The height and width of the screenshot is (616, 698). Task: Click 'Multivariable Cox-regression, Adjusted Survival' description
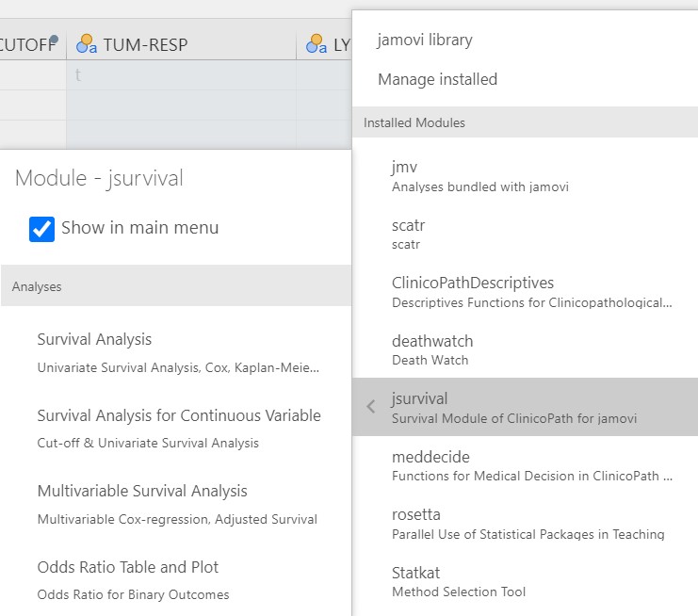click(177, 519)
